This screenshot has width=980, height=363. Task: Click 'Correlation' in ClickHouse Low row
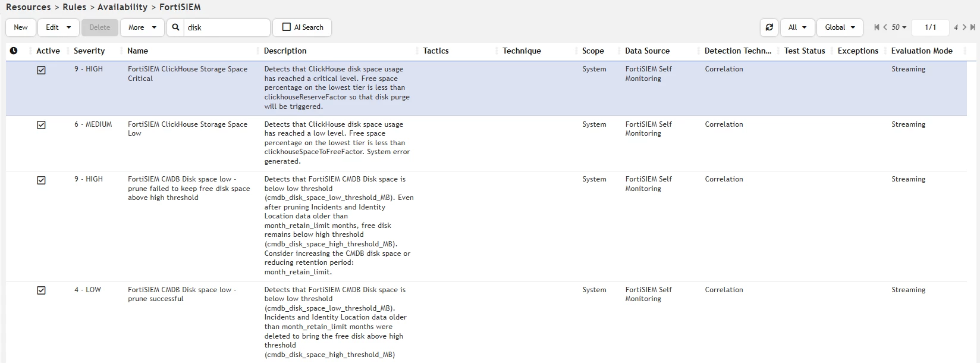(724, 124)
